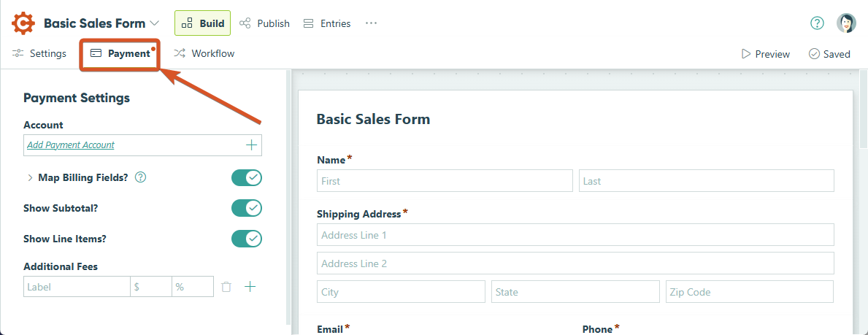Click the Add Payment Account link
This screenshot has width=868, height=335.
point(71,145)
